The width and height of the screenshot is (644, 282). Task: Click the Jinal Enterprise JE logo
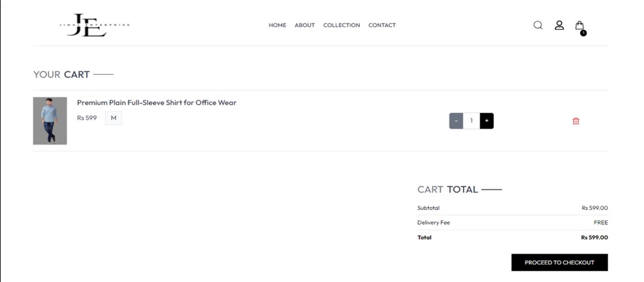tap(94, 25)
